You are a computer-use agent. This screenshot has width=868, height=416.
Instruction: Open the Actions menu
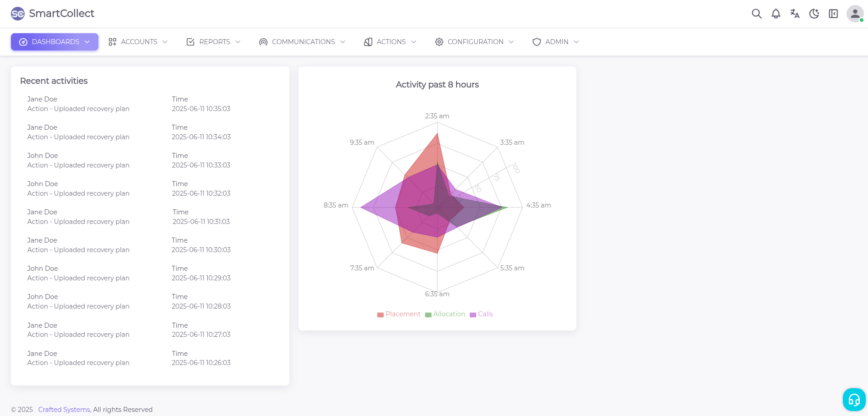(390, 42)
